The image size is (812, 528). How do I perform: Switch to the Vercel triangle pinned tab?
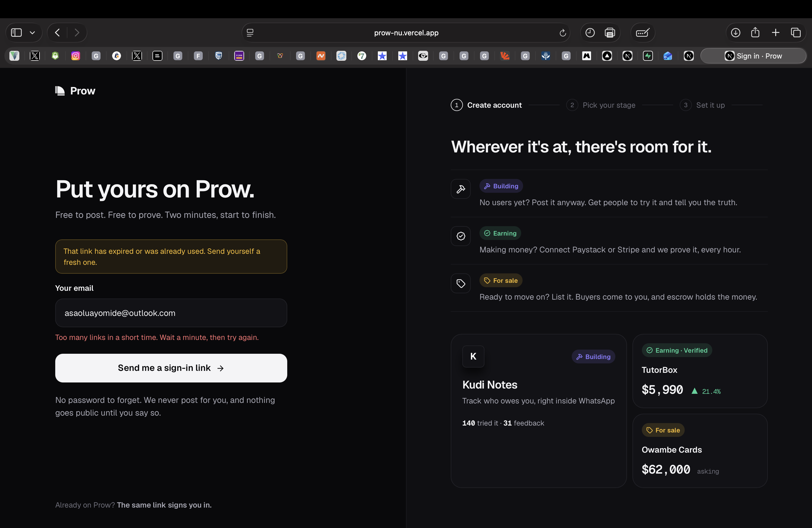click(x=607, y=56)
